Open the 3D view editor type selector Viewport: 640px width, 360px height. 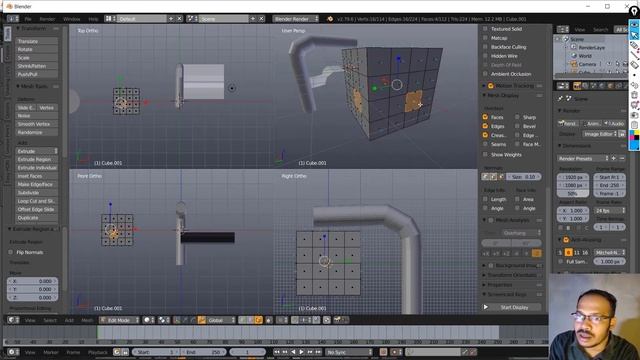pyautogui.click(x=13, y=320)
